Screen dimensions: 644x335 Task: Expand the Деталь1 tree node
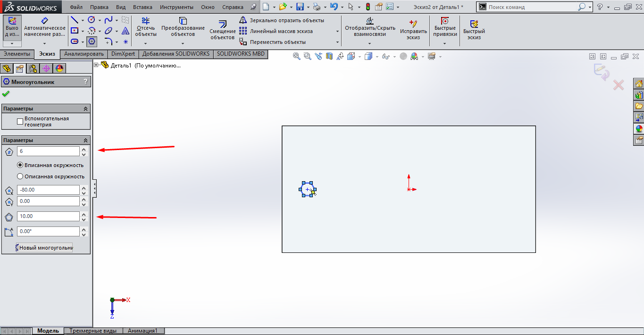point(97,65)
